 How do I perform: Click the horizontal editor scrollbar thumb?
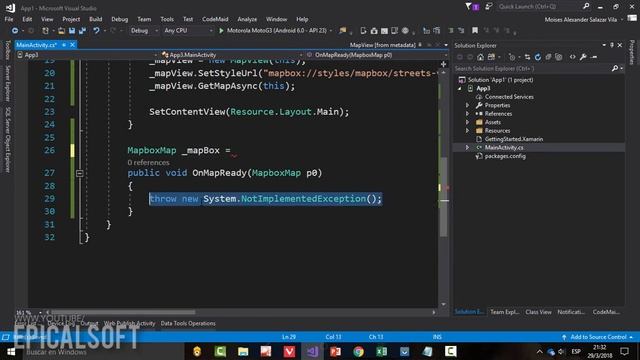122,312
